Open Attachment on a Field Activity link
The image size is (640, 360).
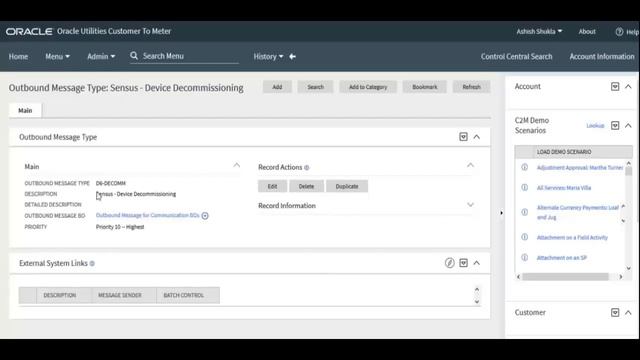(x=572, y=238)
